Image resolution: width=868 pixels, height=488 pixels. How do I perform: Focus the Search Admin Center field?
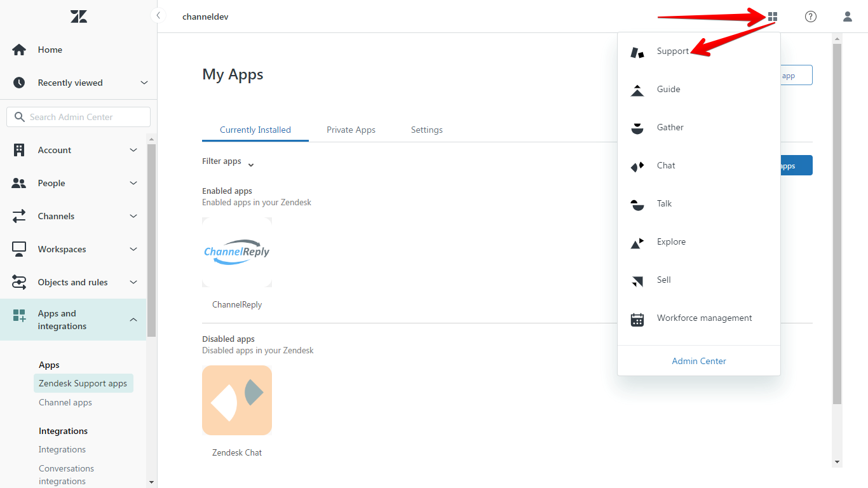click(x=79, y=117)
